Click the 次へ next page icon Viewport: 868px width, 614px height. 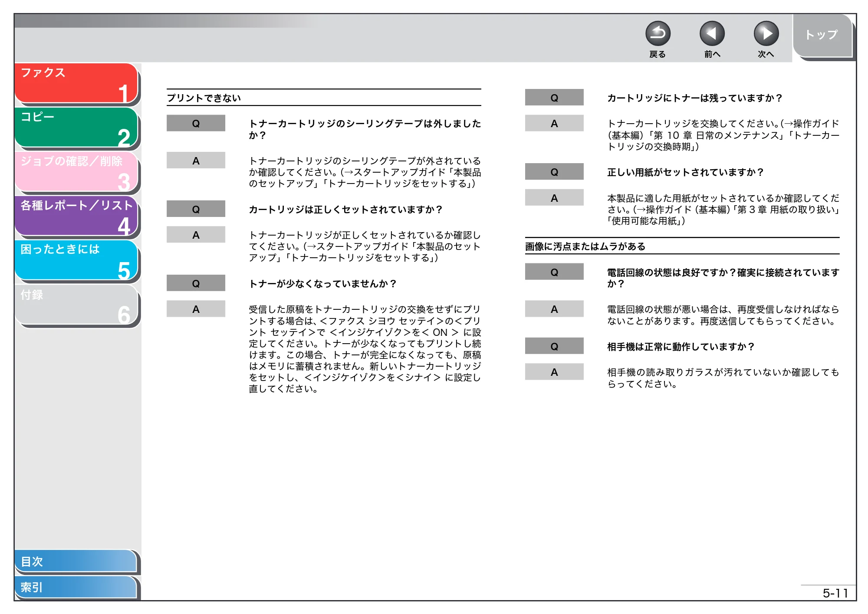coord(766,33)
